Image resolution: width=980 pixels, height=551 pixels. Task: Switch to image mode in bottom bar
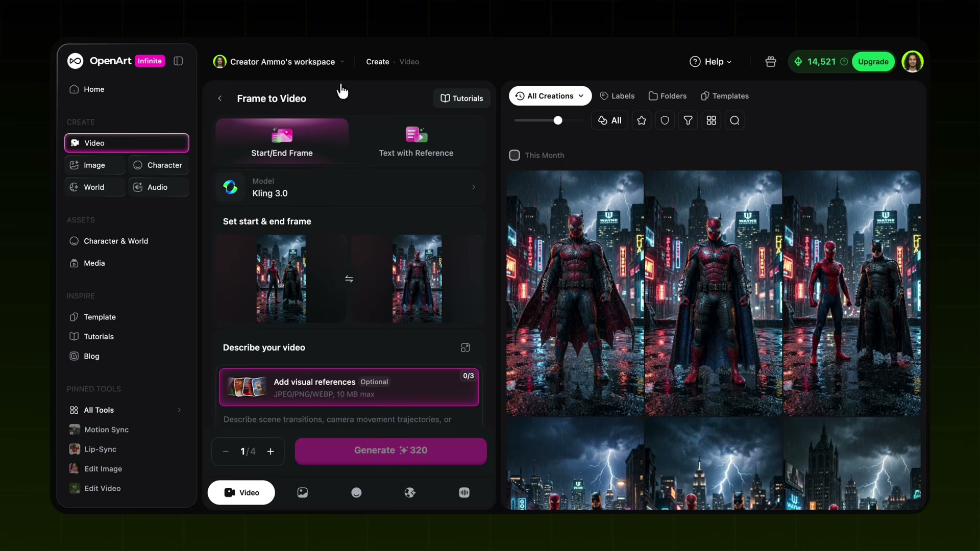coord(303,492)
